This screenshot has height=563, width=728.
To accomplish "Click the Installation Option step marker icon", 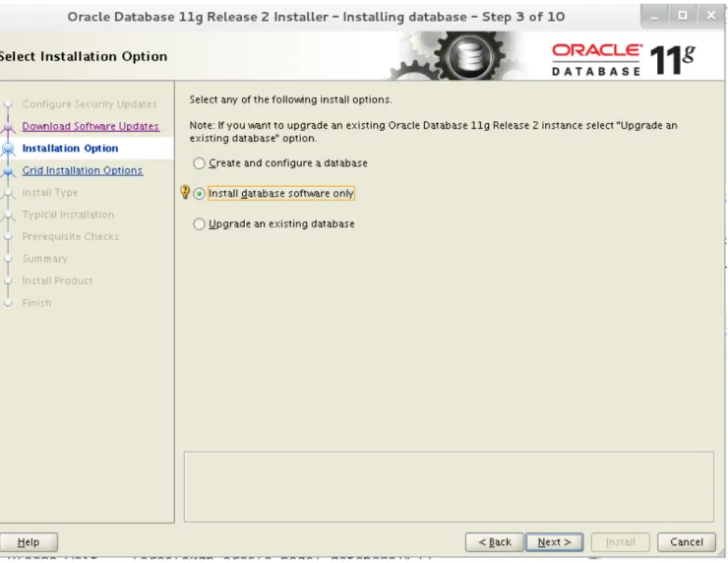I will point(8,149).
